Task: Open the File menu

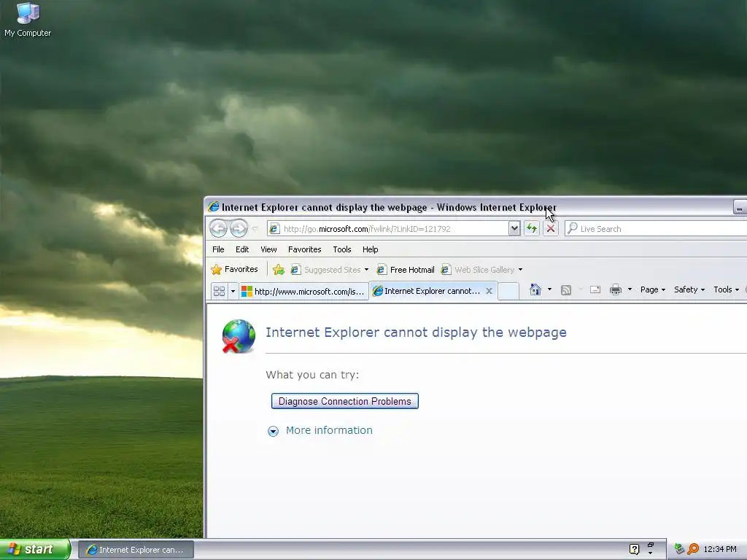Action: click(218, 249)
